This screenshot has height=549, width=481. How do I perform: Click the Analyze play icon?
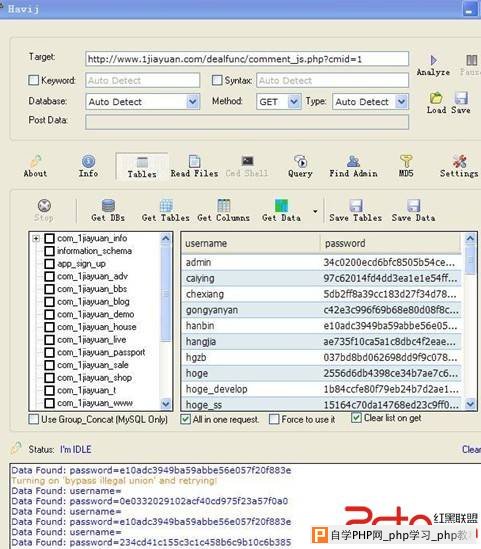coord(433,61)
